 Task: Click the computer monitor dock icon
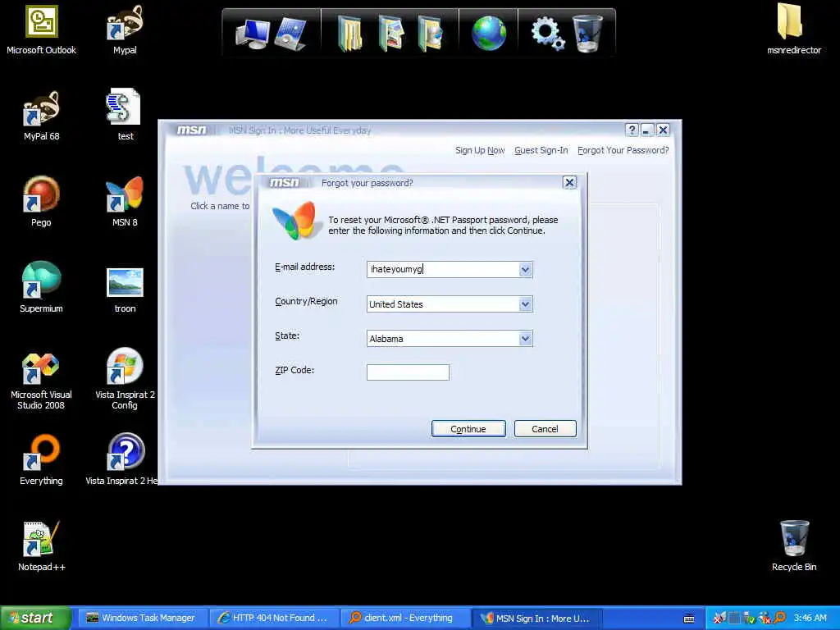point(253,34)
